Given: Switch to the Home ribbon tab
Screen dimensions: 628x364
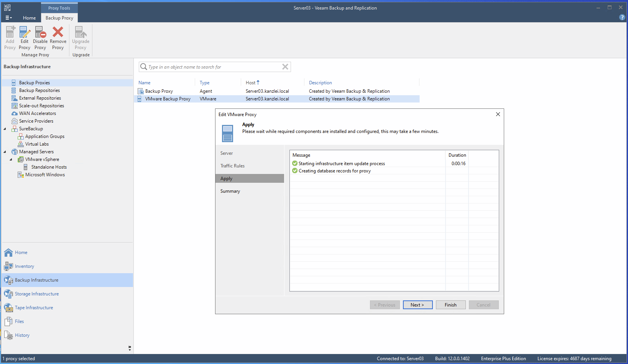Looking at the screenshot, I should [29, 18].
